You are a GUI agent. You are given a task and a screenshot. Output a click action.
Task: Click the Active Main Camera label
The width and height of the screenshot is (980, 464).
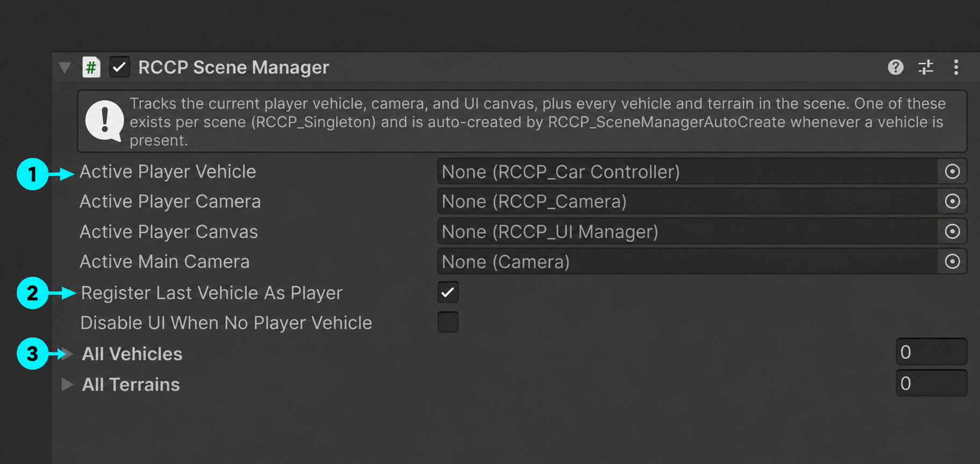tap(164, 261)
